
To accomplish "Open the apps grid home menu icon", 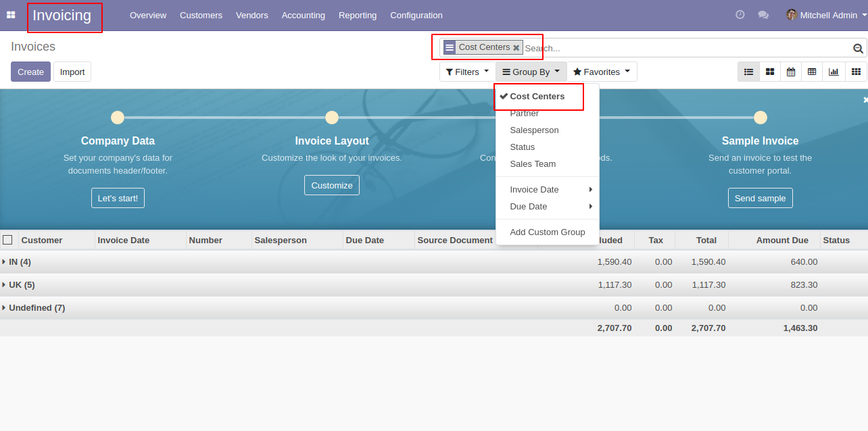I will [x=11, y=15].
